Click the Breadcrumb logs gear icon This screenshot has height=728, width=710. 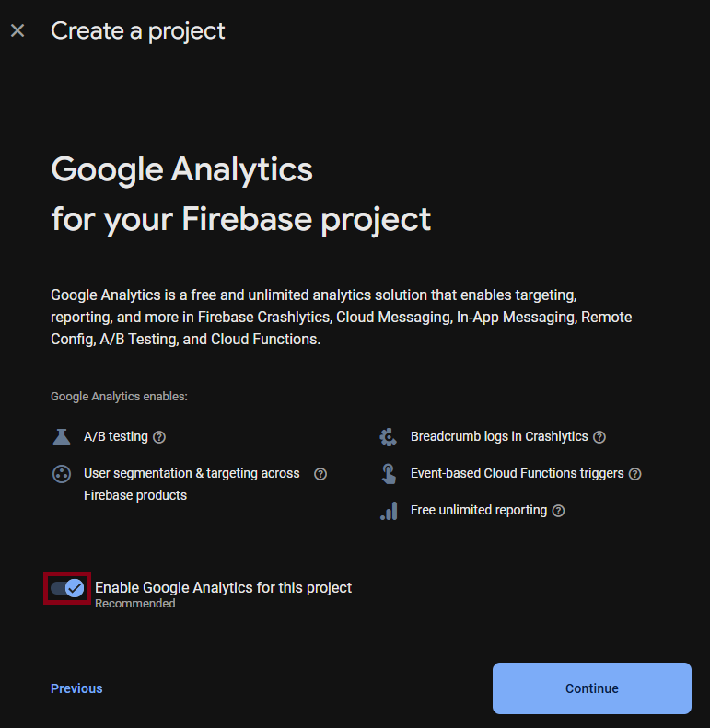(389, 437)
